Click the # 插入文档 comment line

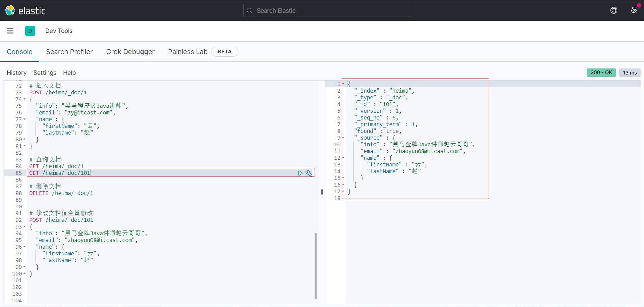pos(45,86)
